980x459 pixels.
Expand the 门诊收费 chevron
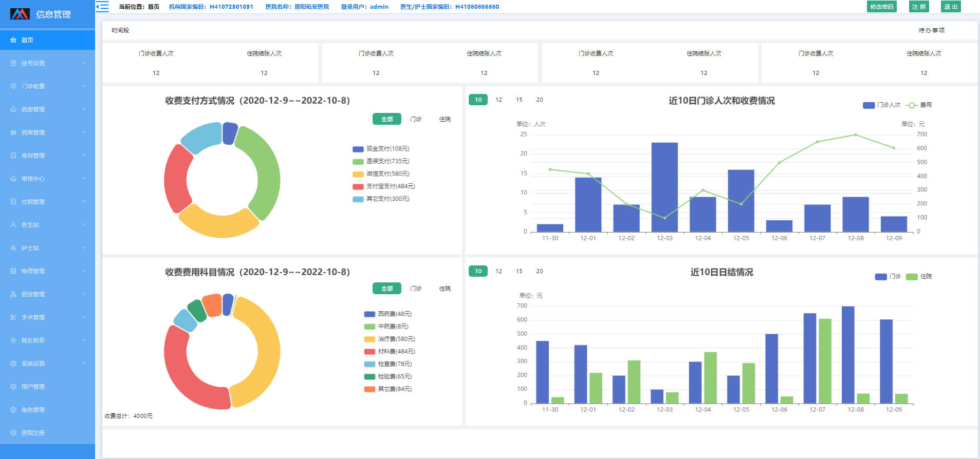tap(84, 86)
